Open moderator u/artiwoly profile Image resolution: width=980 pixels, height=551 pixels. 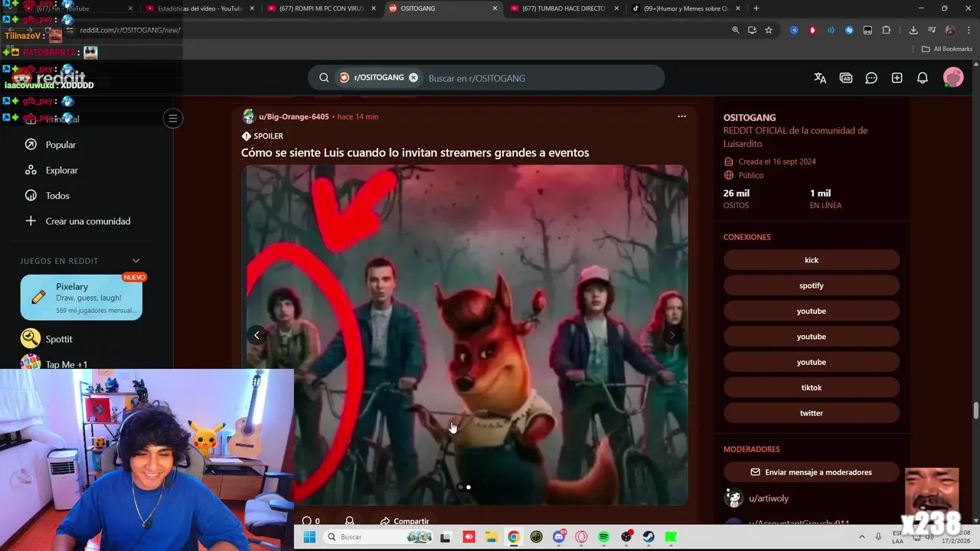pos(769,498)
